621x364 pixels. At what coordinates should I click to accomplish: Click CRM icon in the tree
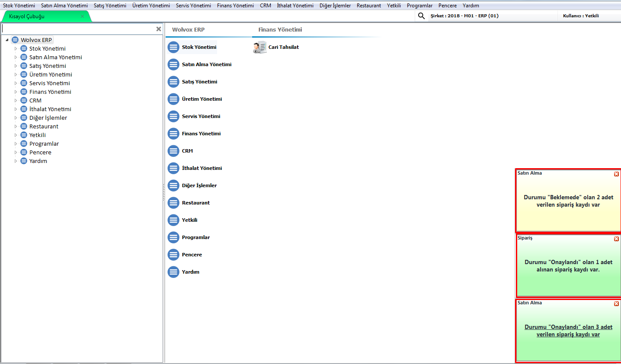point(24,100)
